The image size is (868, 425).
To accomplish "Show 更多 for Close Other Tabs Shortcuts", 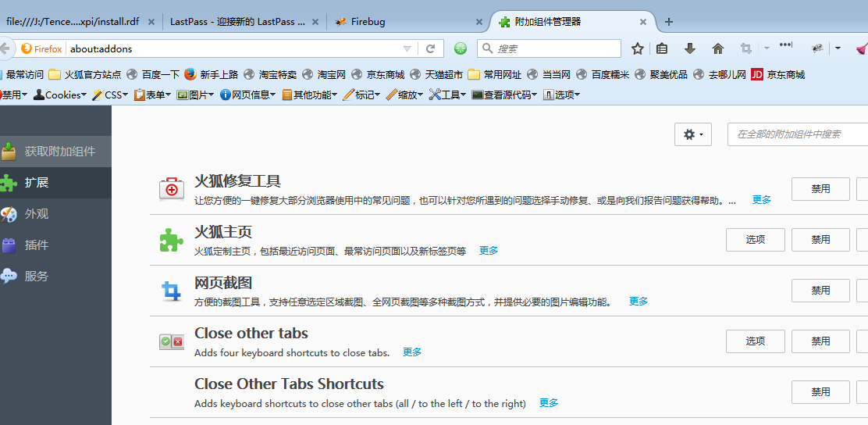I will click(x=549, y=403).
